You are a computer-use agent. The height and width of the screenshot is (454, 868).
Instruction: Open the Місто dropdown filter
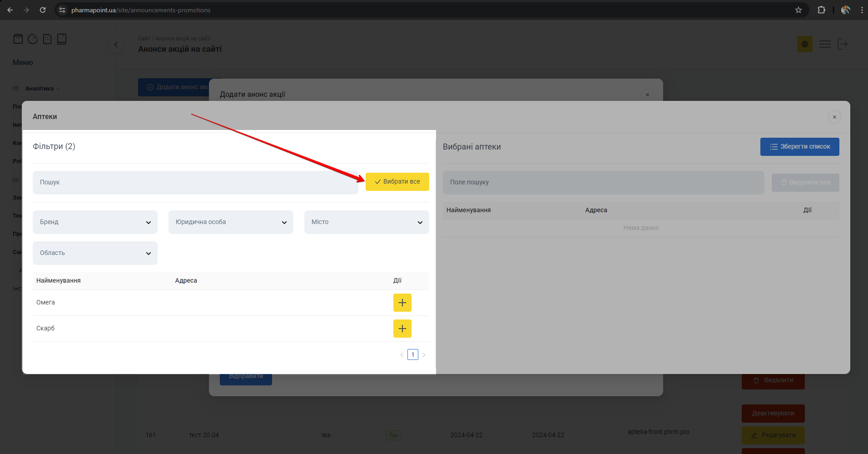366,222
